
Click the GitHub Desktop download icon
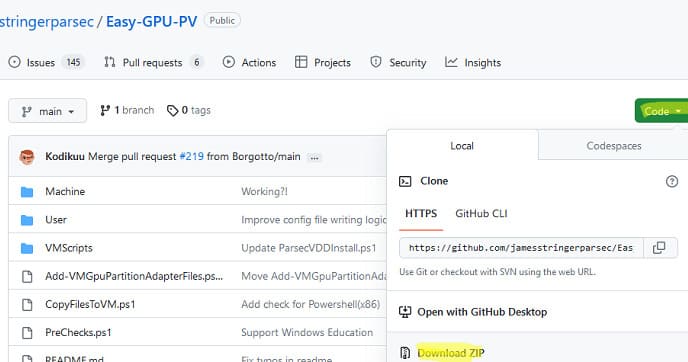[405, 312]
